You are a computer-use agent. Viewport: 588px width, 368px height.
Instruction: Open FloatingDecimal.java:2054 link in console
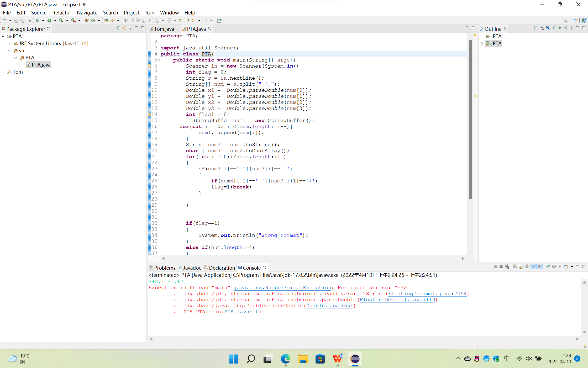click(x=427, y=294)
